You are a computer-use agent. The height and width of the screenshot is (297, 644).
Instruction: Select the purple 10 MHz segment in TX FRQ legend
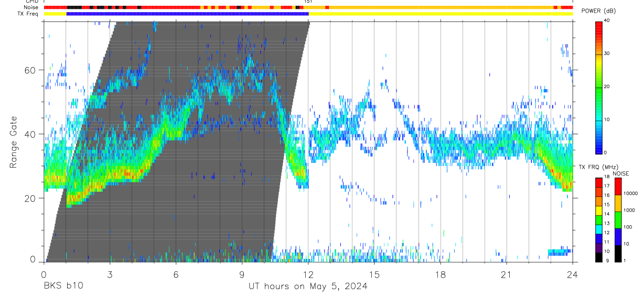point(598,248)
